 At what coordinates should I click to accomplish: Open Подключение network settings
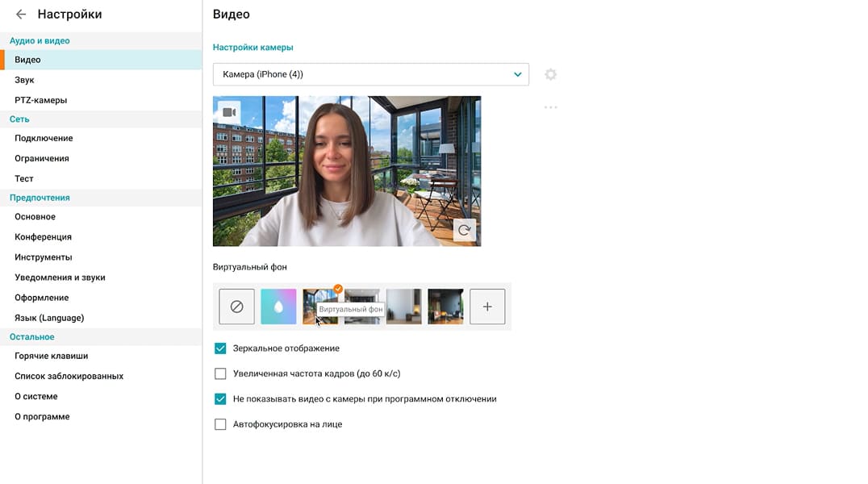click(44, 138)
